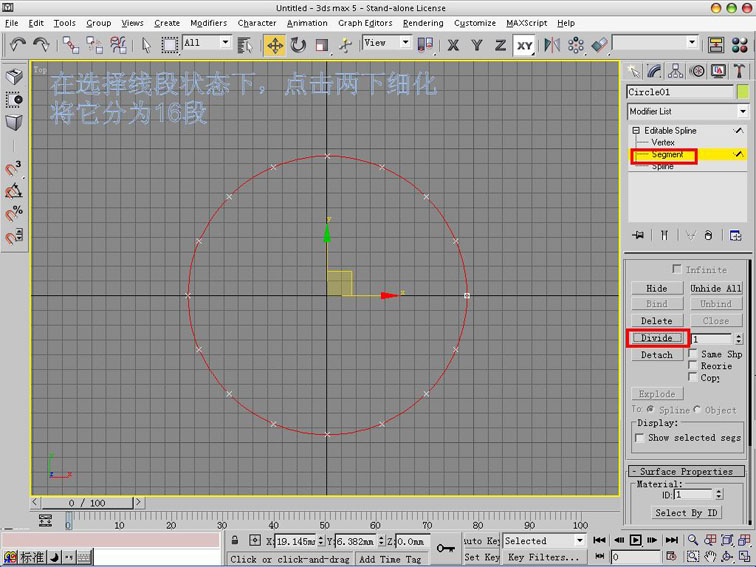The image size is (756, 567).
Task: Restrict transform to Z axis
Action: pyautogui.click(x=500, y=46)
